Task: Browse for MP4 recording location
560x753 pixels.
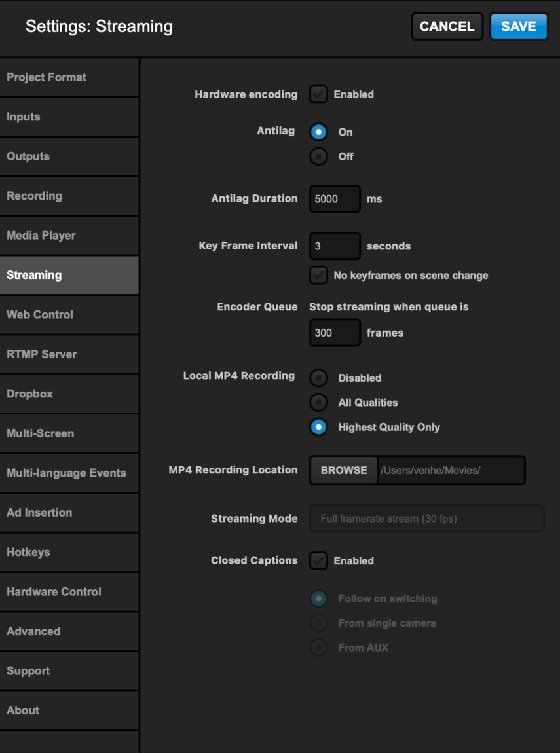Action: [x=344, y=470]
